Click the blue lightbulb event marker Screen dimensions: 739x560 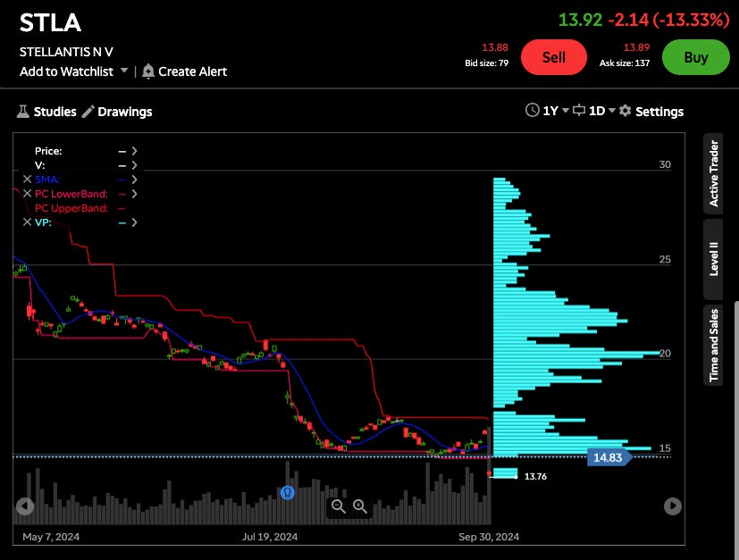(x=288, y=493)
